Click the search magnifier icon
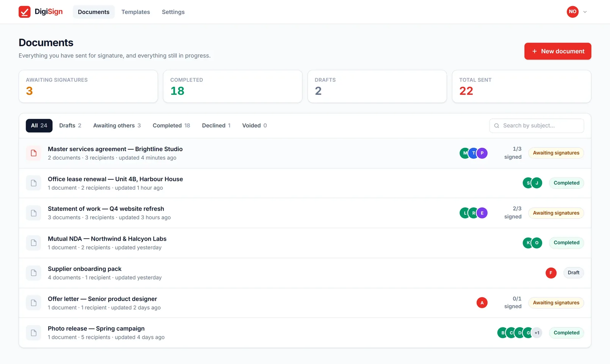Viewport: 610px width, 364px height. click(497, 126)
